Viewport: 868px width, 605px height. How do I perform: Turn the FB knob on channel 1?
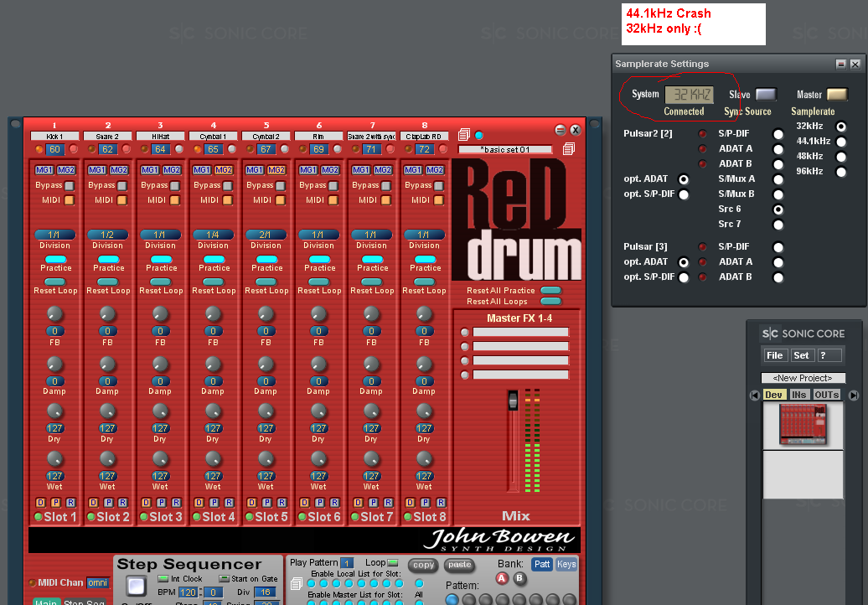coord(54,314)
